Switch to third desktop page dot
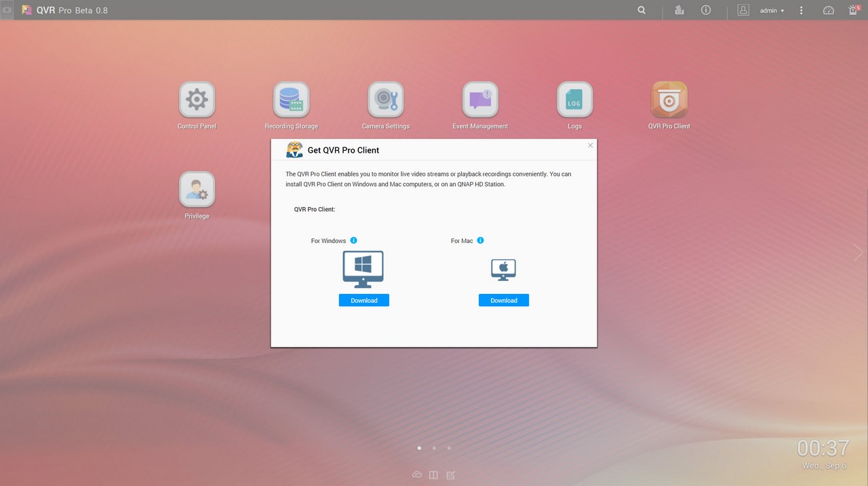 (x=449, y=448)
